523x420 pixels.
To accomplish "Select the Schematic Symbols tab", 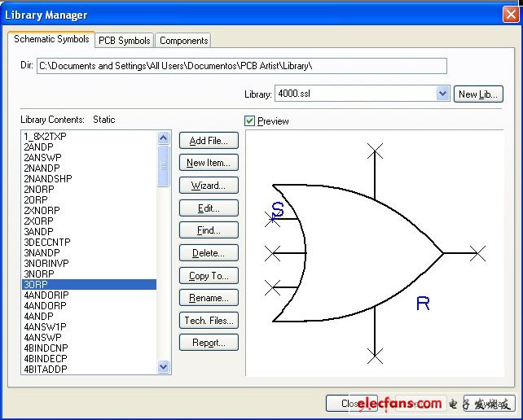I will [x=52, y=39].
